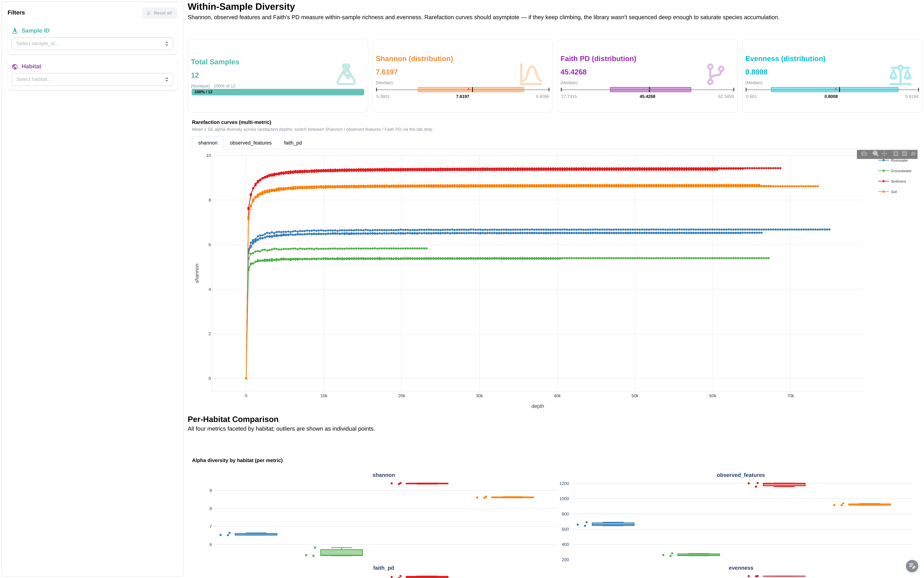Click the Habitat globe icon
This screenshot has width=924, height=578.
pyautogui.click(x=15, y=66)
